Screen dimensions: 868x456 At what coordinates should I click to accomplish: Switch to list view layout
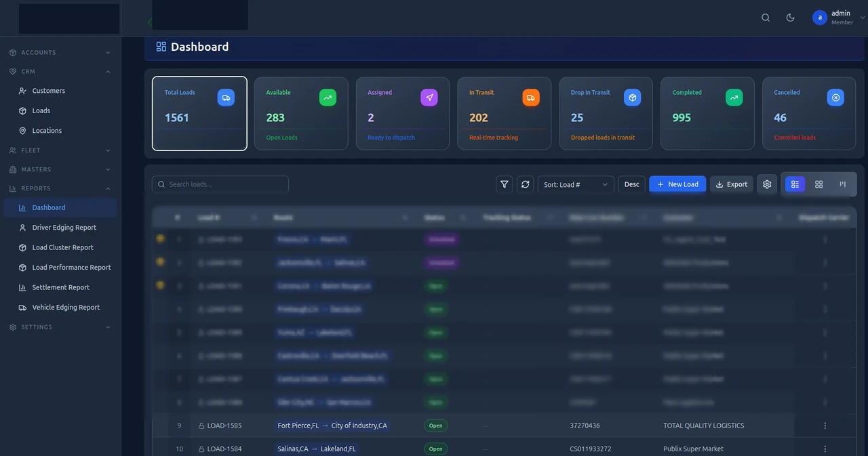pos(795,184)
